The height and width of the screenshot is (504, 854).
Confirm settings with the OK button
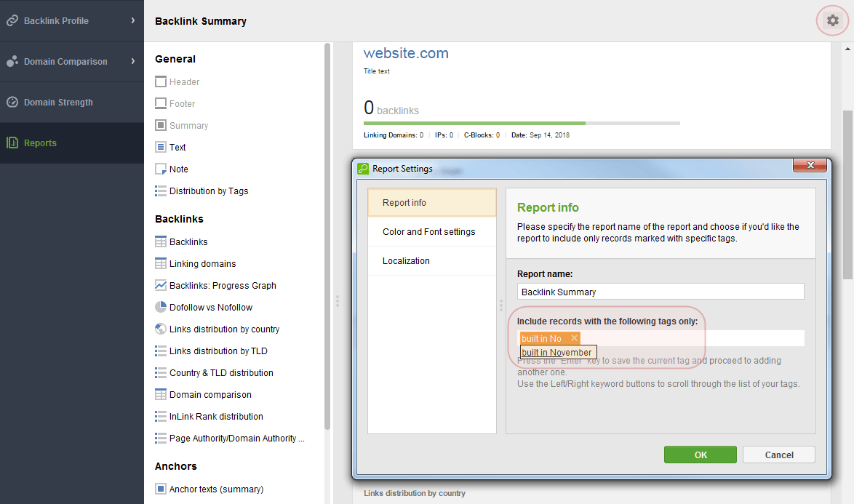[x=700, y=455]
